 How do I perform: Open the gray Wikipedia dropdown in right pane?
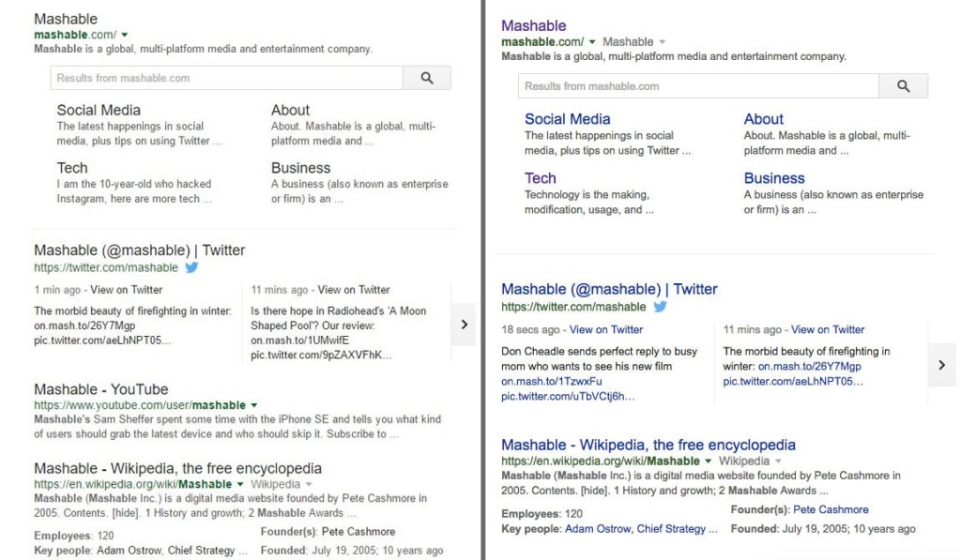(x=778, y=462)
